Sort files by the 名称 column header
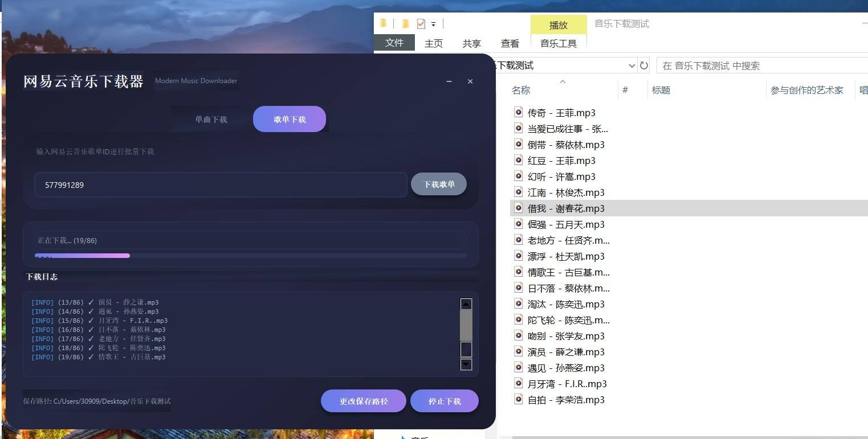 [x=521, y=90]
